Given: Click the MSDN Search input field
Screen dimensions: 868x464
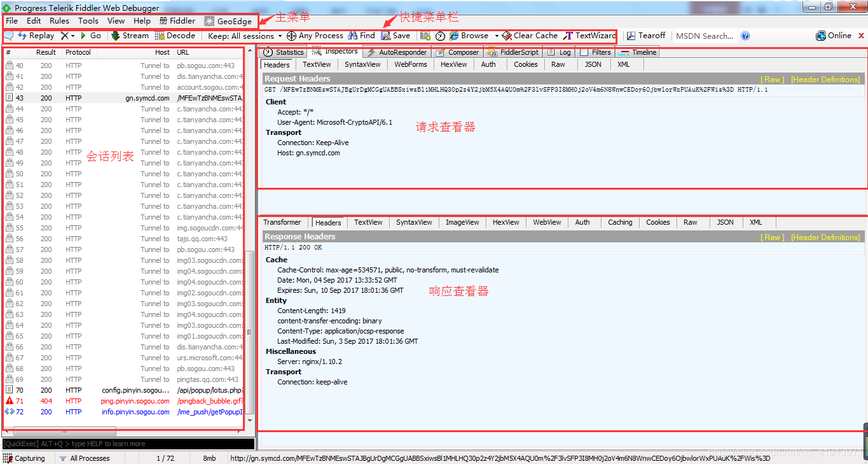Looking at the screenshot, I should point(705,36).
